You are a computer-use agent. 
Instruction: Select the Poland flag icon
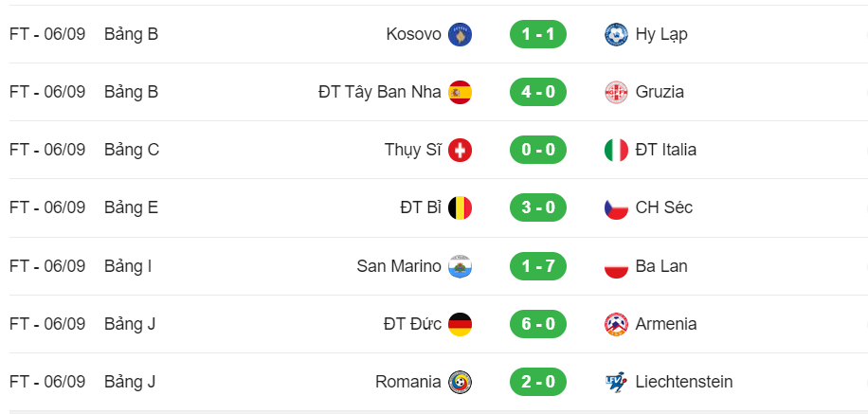616,266
